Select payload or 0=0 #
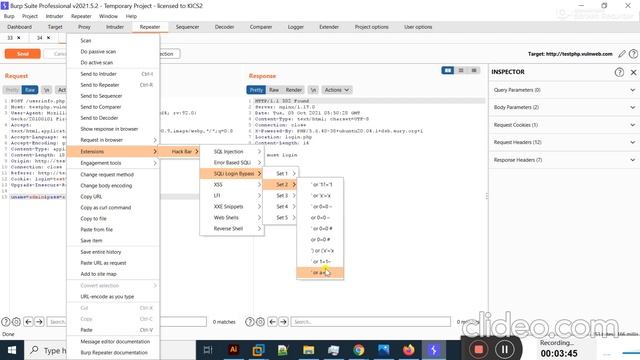 coord(320,240)
